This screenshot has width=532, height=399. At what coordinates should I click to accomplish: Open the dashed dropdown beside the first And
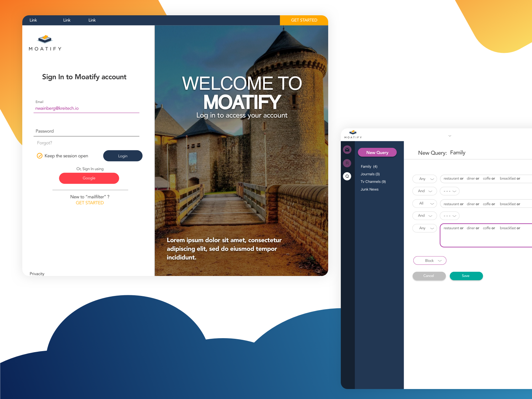(x=450, y=191)
